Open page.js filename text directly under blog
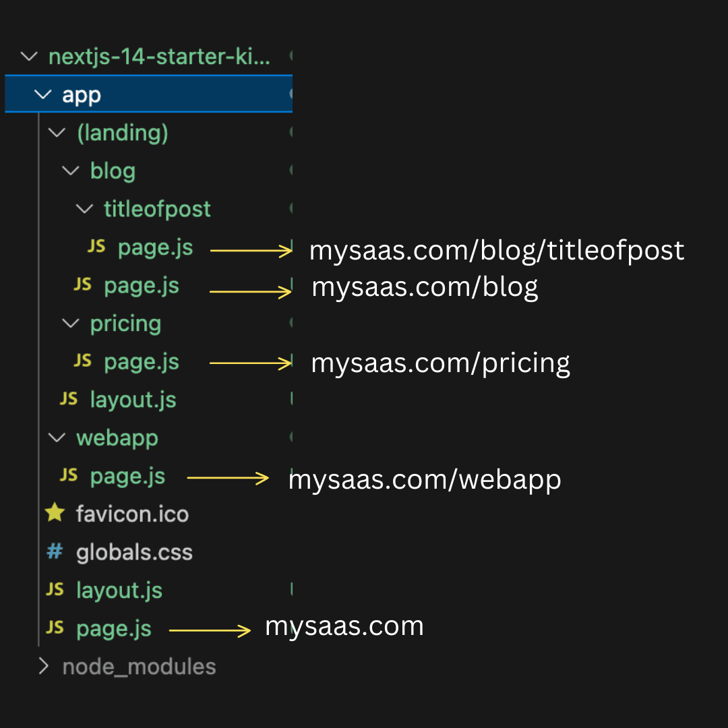The image size is (728, 728). click(x=142, y=286)
